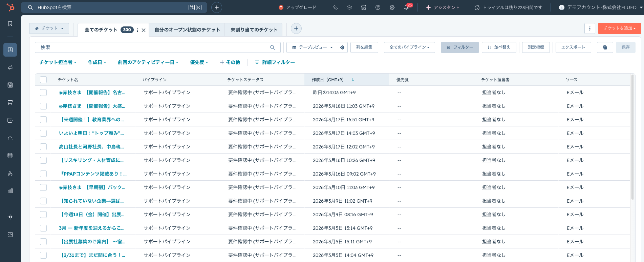
Task: Open the settings gear in top bar
Action: click(392, 7)
